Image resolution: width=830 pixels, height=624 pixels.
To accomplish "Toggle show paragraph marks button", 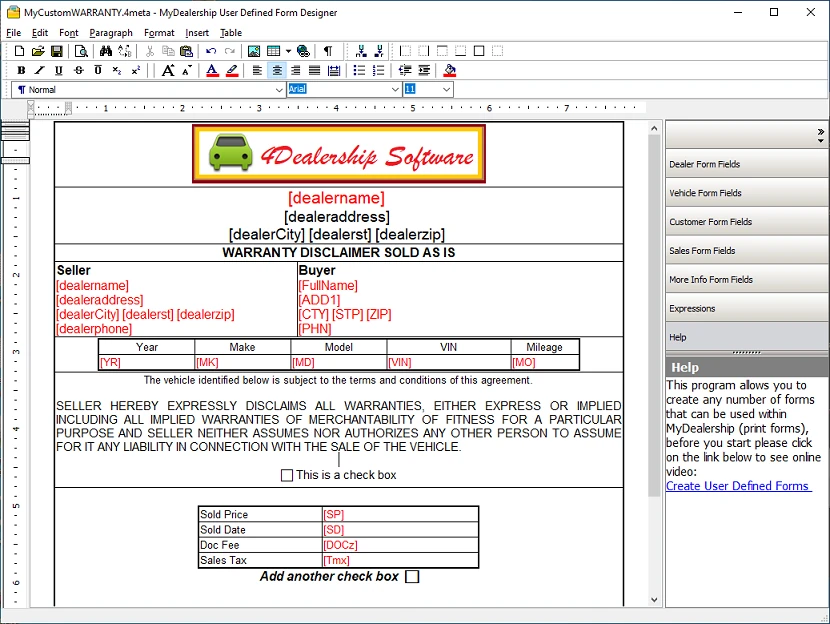I will [327, 51].
